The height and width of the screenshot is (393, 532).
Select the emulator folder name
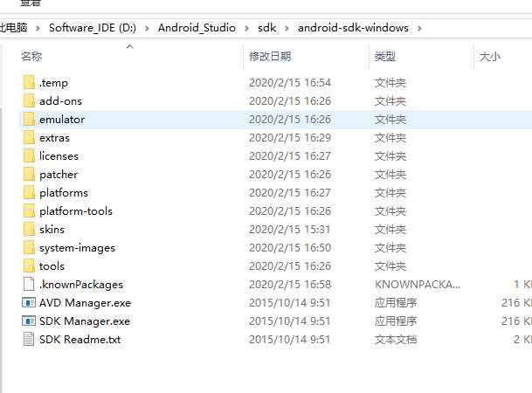(62, 120)
